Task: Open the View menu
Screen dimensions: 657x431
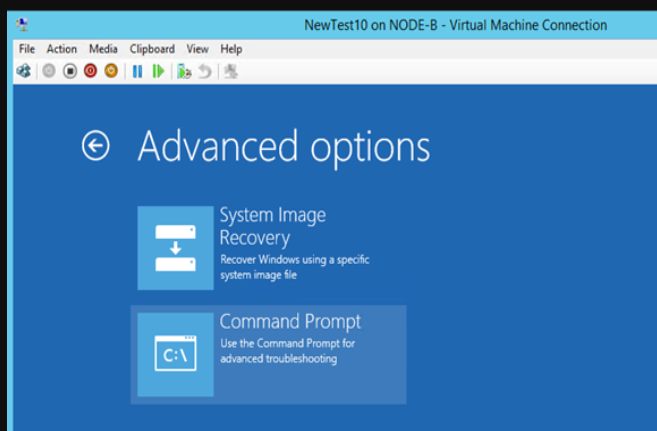Action: pyautogui.click(x=197, y=49)
